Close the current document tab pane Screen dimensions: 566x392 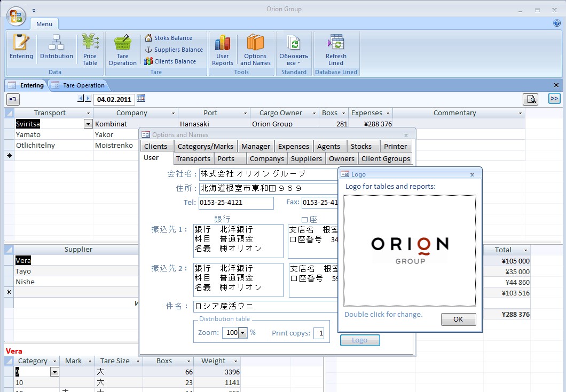click(x=556, y=85)
